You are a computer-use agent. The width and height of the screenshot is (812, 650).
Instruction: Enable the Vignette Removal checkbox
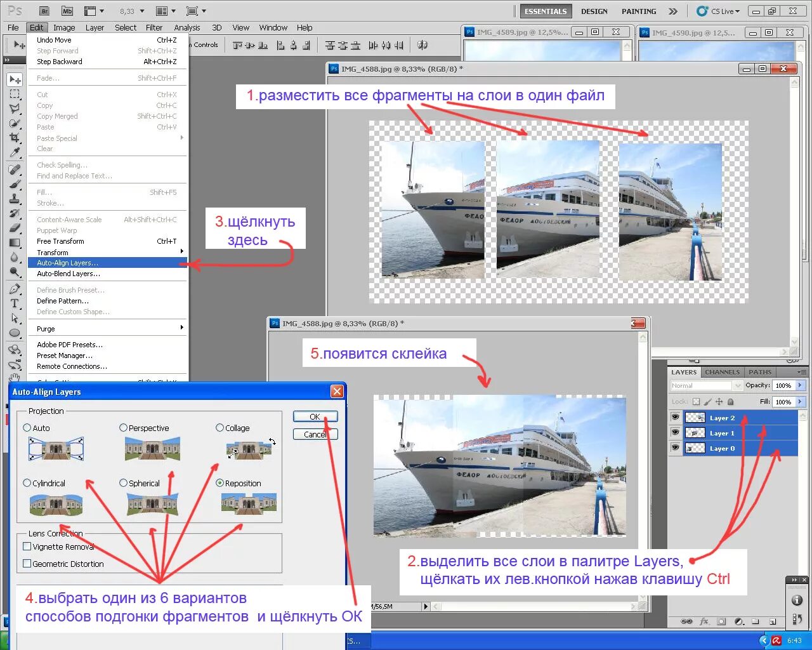[x=27, y=547]
